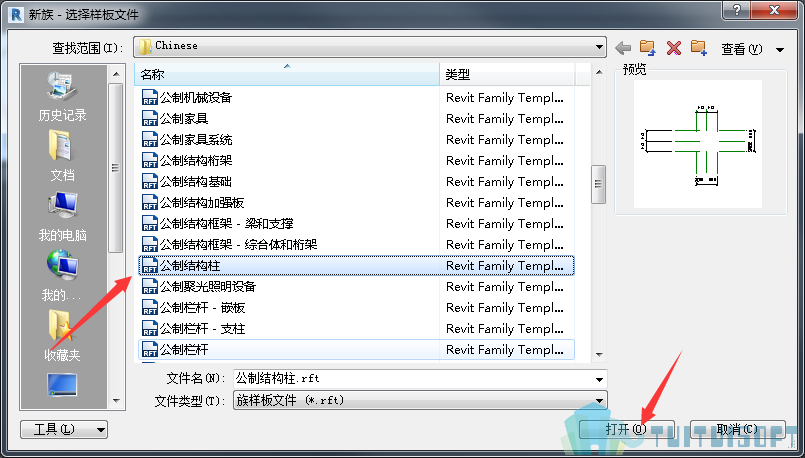
Task: Open the 查看 view menu
Action: coord(741,49)
